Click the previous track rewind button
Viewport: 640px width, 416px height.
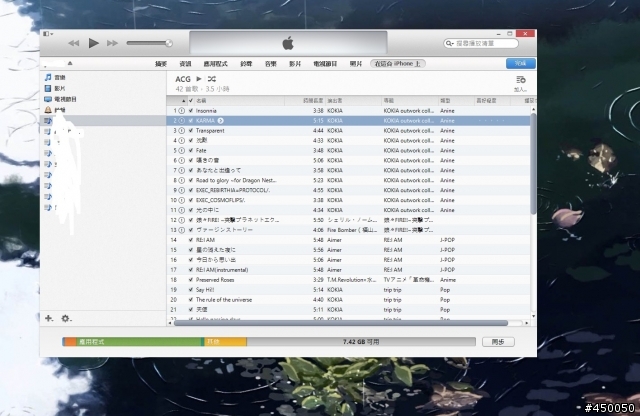pyautogui.click(x=74, y=43)
